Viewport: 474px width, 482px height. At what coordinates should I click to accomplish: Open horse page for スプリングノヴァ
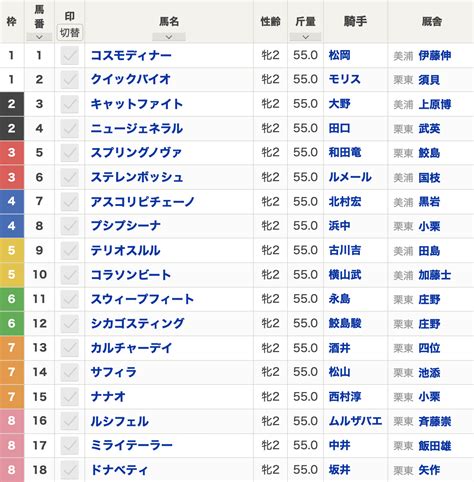click(x=136, y=153)
